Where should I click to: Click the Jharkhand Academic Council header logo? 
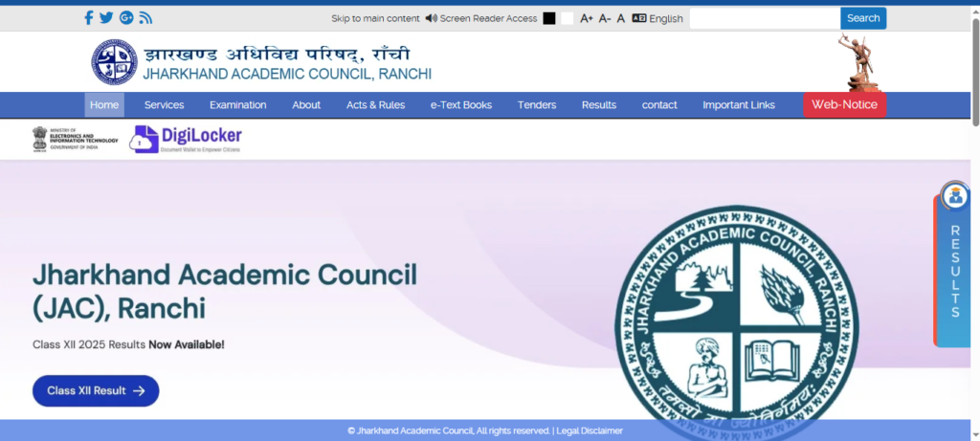115,62
